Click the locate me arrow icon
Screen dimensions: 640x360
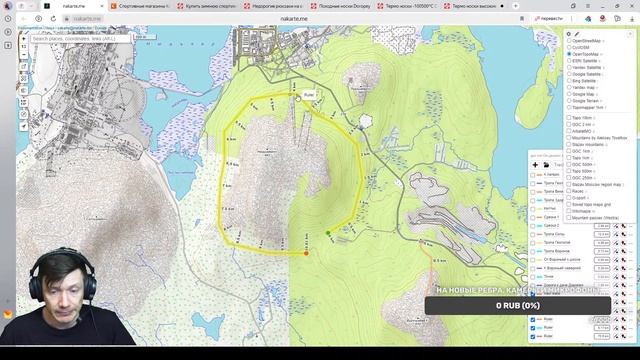pyautogui.click(x=24, y=127)
